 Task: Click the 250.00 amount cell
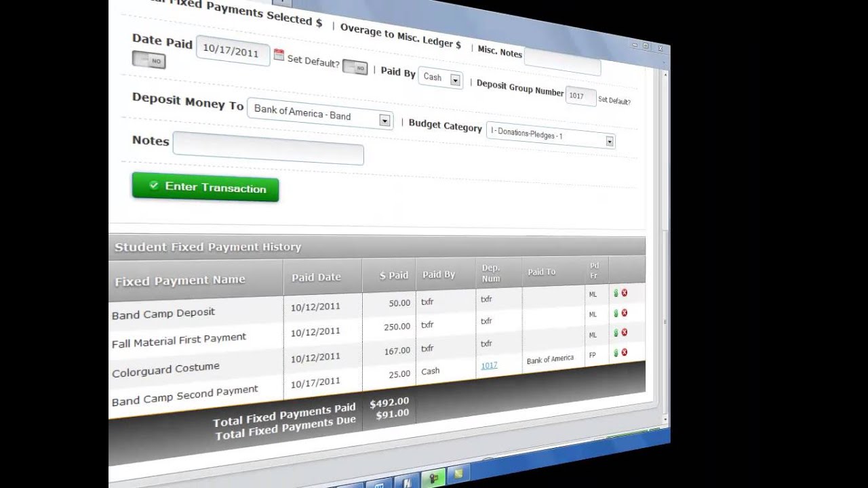tap(397, 327)
